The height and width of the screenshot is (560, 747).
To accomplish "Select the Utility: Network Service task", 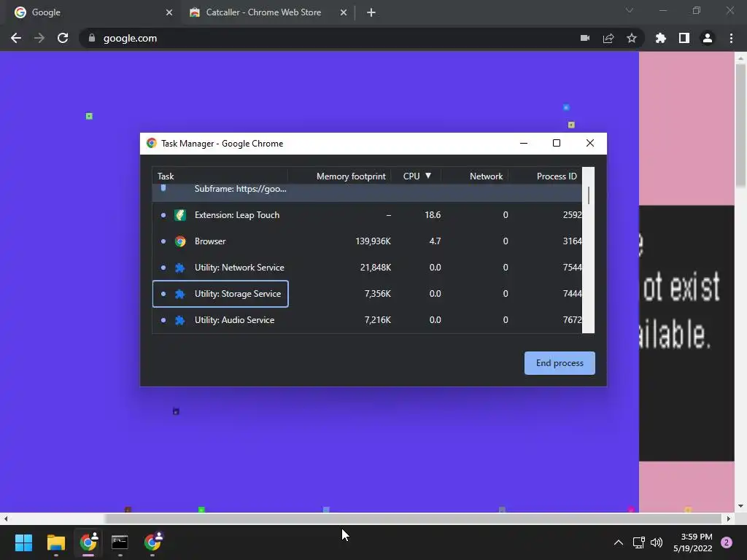I will coord(367,268).
